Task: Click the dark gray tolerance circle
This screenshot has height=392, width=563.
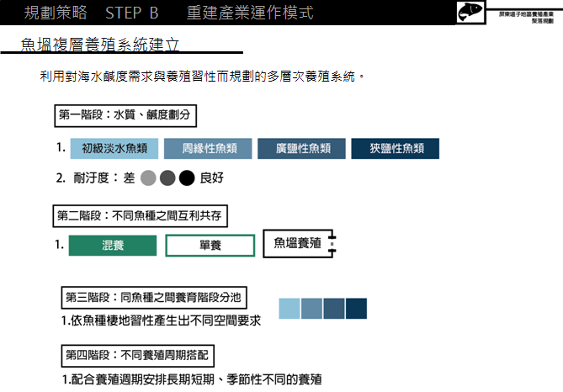Action: [167, 178]
